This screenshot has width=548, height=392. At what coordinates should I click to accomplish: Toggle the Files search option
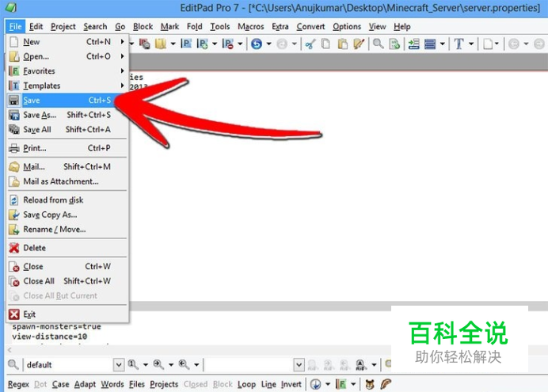[137, 384]
